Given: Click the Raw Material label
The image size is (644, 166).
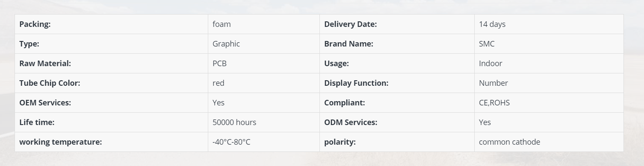Looking at the screenshot, I should (x=45, y=64).
